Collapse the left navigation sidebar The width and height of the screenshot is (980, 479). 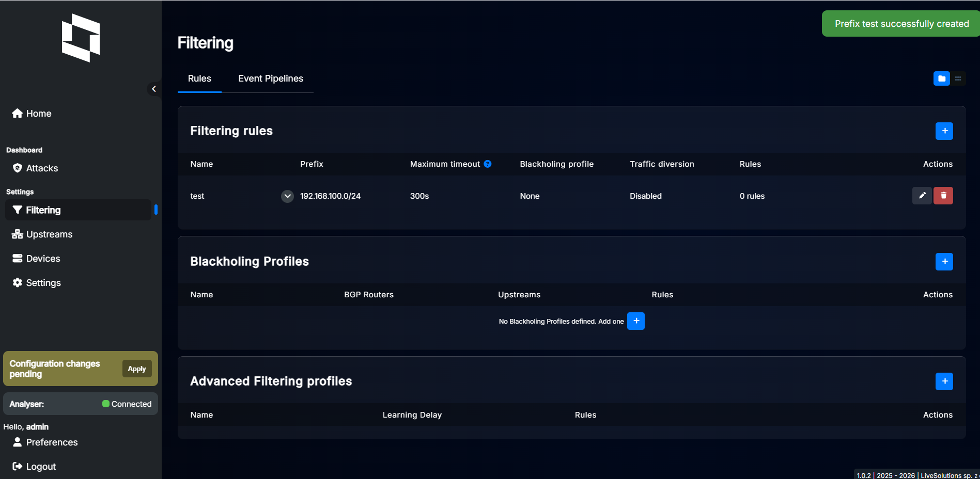153,88
